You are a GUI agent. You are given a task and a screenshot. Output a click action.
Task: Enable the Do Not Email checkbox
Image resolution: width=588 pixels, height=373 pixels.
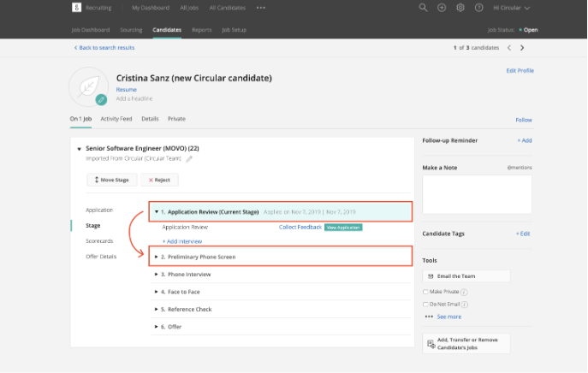point(425,304)
